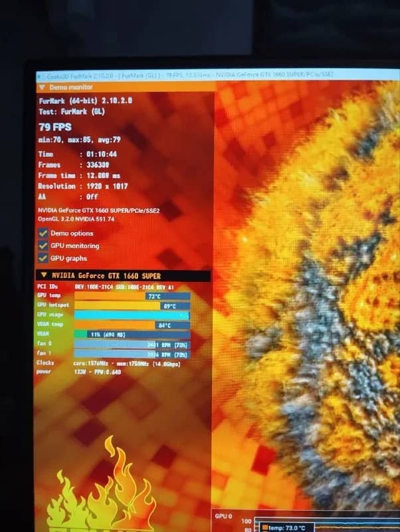Collapse the NVIDIA GeForce GTX 1660 SUPER section
The width and height of the screenshot is (400, 532).
point(44,275)
